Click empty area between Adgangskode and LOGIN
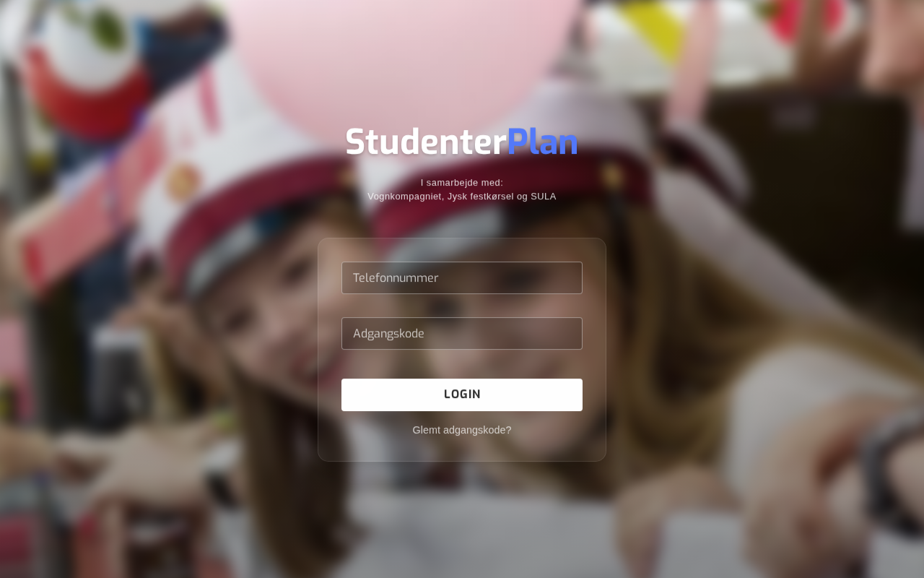This screenshot has height=578, width=924. pos(462,364)
